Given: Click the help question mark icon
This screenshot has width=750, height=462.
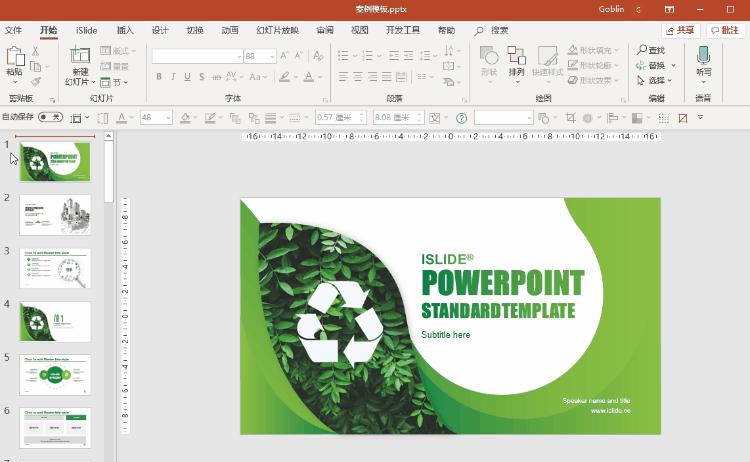Looking at the screenshot, I should click(461, 118).
